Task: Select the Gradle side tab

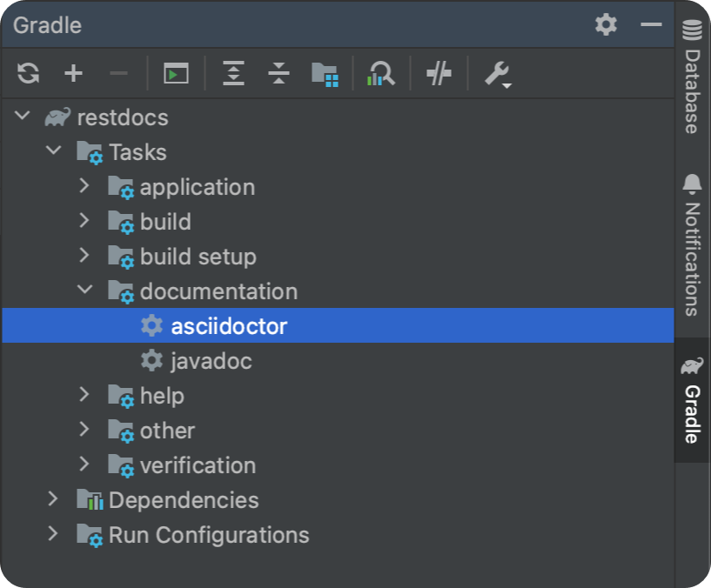Action: (x=692, y=400)
